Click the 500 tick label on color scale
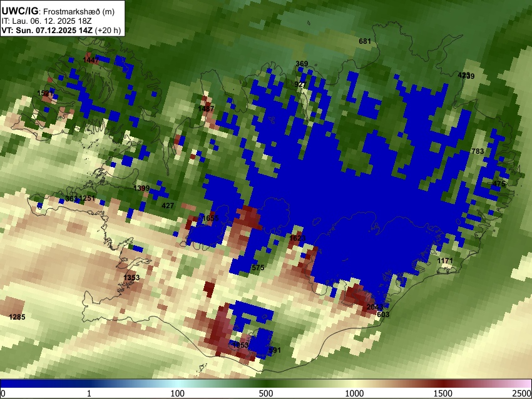532x399 pixels. pos(266,393)
